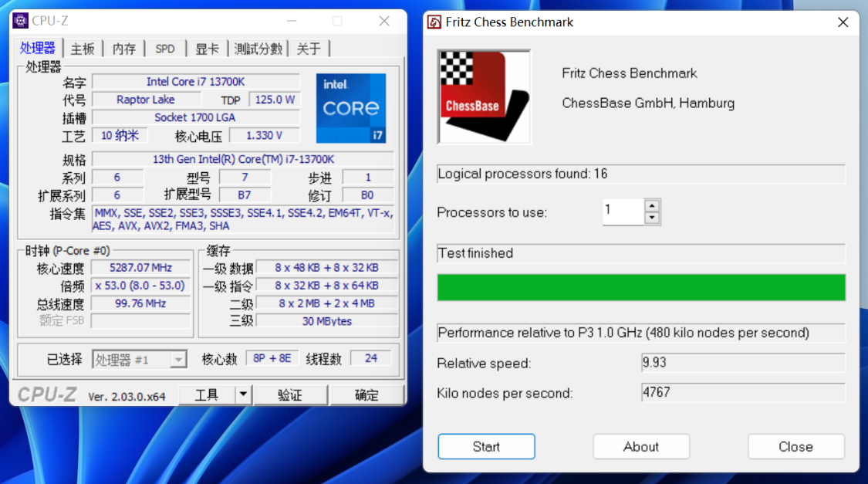
Task: Click the 13th Gen Intel specification field
Action: [243, 160]
